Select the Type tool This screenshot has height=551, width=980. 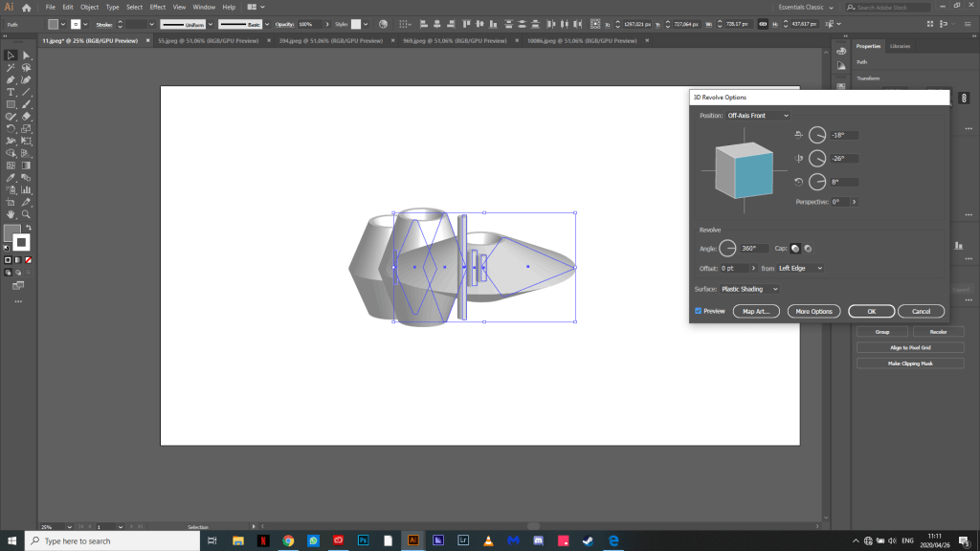(x=11, y=92)
